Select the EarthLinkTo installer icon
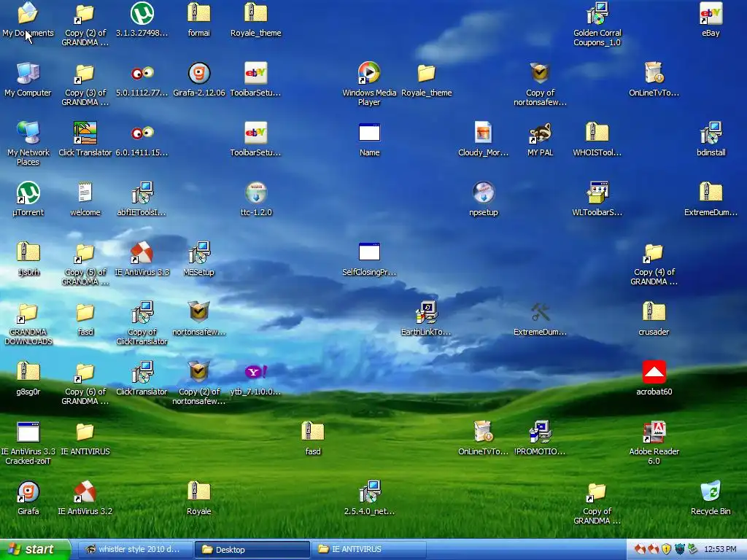 click(426, 318)
